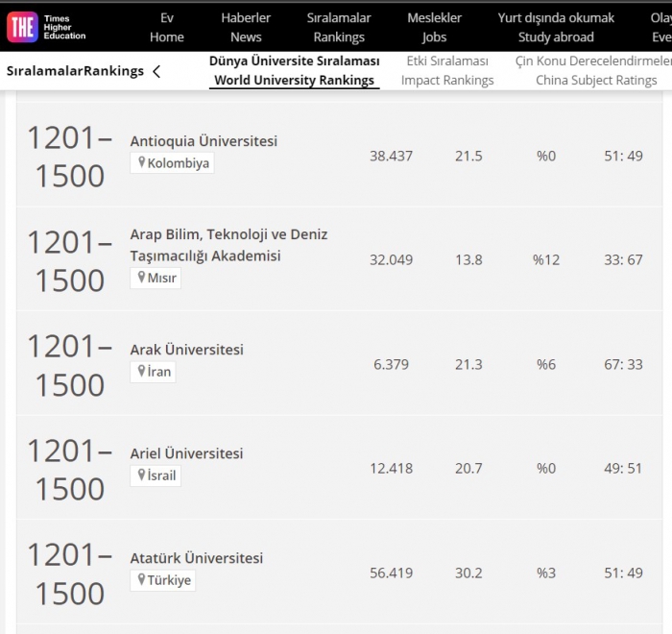Click the %12 international students value
The height and width of the screenshot is (634, 672).
coord(546,259)
